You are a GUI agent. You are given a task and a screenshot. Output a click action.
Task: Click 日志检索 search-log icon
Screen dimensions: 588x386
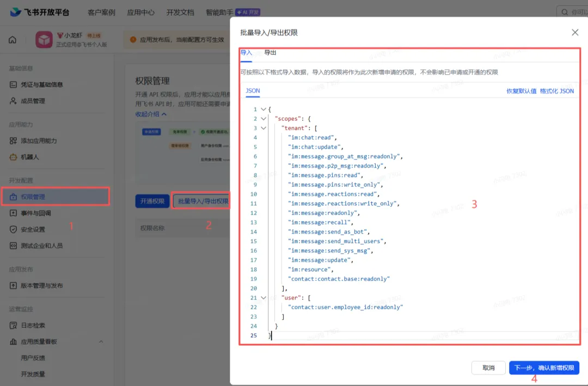[13, 326]
